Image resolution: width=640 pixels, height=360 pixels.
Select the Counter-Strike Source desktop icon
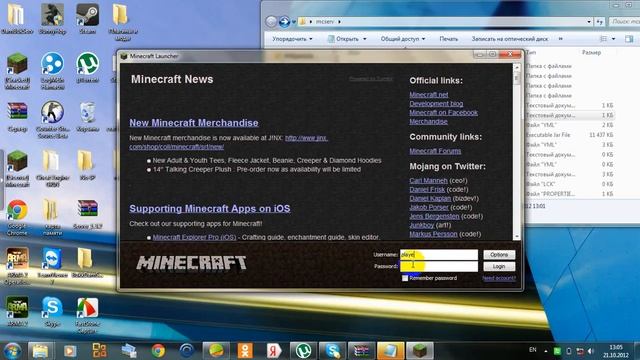52,119
